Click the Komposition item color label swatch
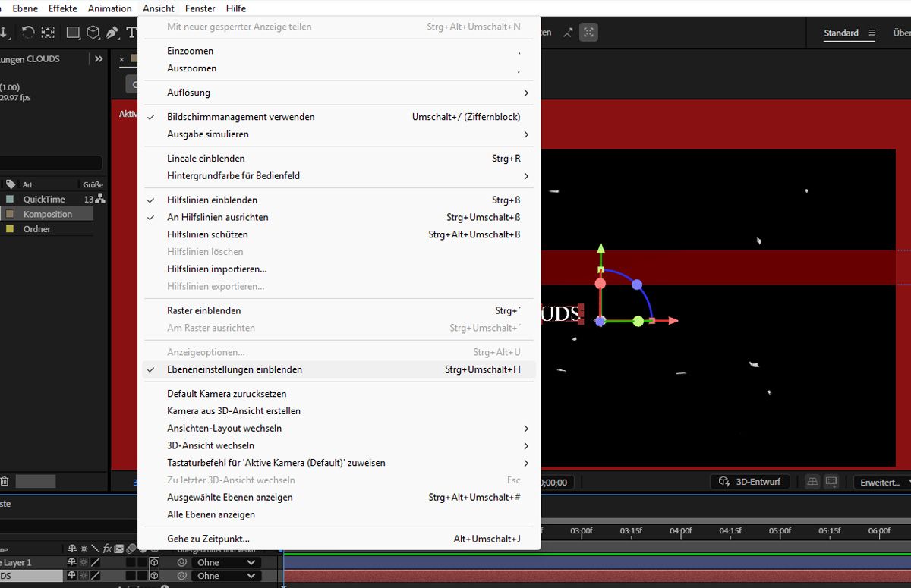Screen dimensions: 911x588 (x=10, y=214)
